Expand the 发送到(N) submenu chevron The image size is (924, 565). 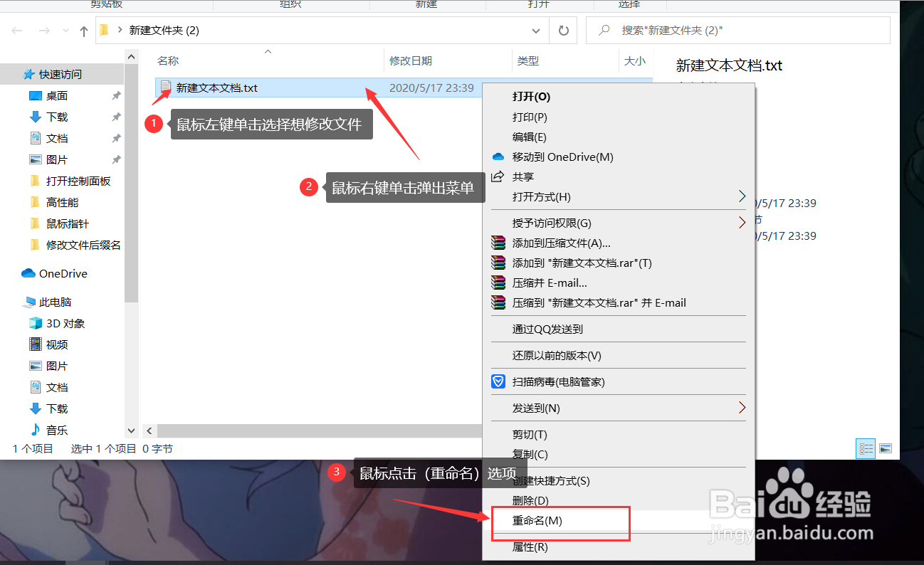[x=742, y=408]
